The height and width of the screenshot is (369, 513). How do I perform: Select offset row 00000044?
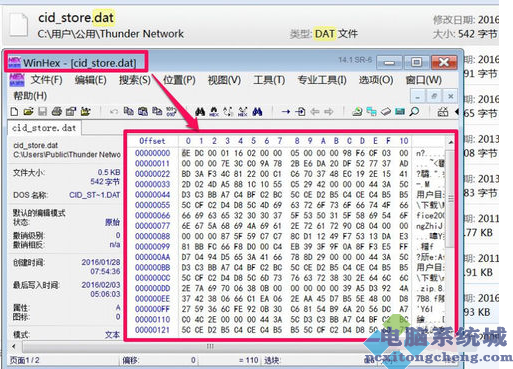(x=152, y=194)
